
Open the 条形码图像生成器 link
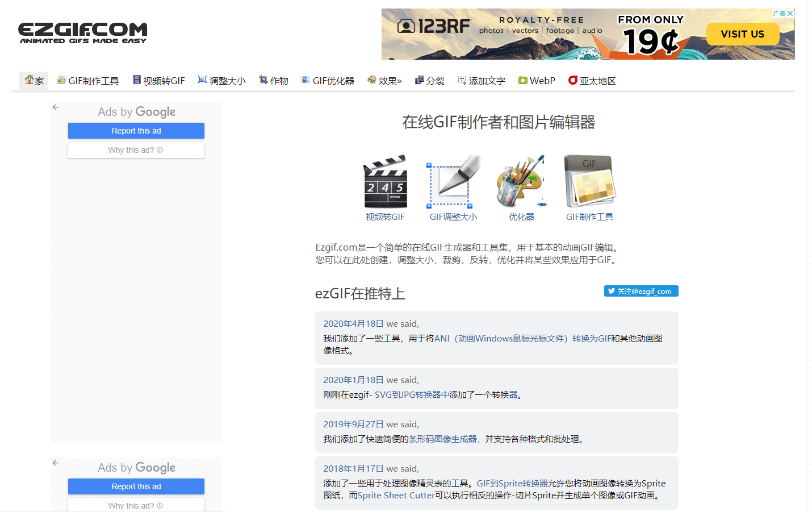(x=442, y=439)
